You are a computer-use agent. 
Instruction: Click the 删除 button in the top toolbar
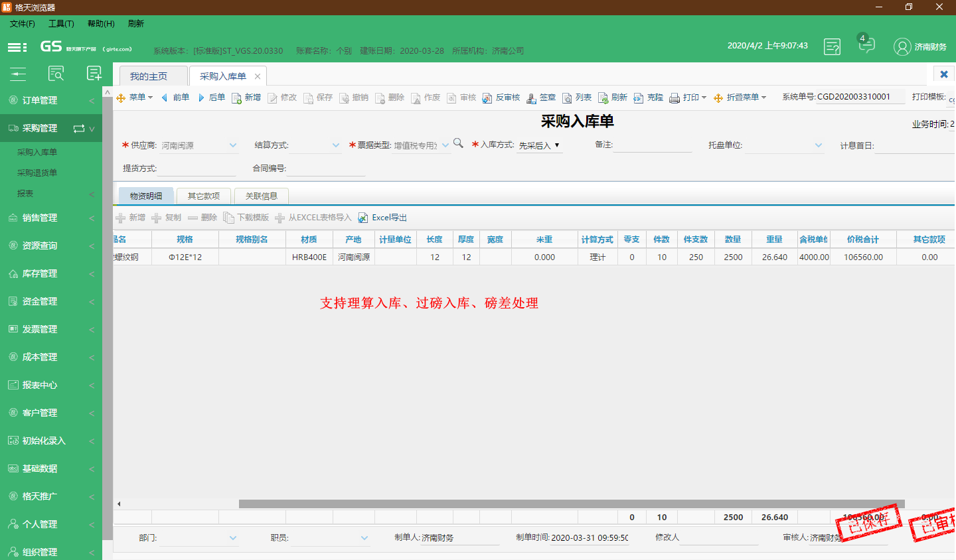click(390, 98)
